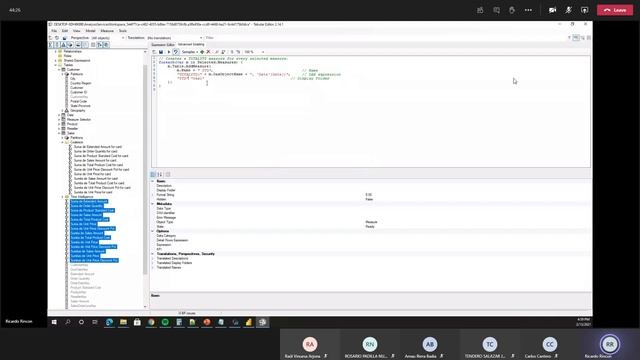Select Ricardo Rincon participant avatar
Image resolution: width=640 pixels, height=360 pixels.
[609, 344]
